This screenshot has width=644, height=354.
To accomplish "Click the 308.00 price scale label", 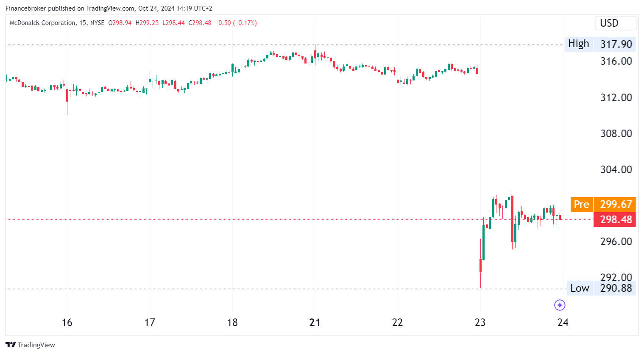I will tap(616, 134).
